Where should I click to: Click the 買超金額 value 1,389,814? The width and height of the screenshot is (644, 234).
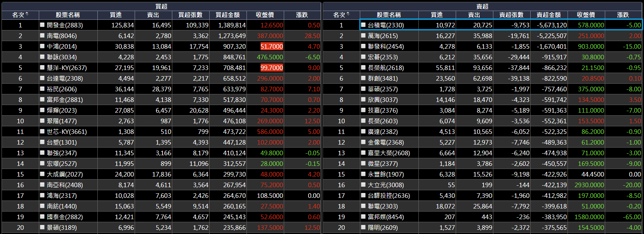(x=232, y=25)
